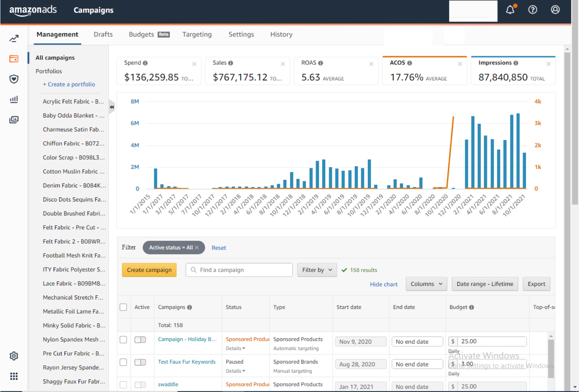This screenshot has width=585, height=392.
Task: Select All campaigns in sidebar
Action: [55, 58]
